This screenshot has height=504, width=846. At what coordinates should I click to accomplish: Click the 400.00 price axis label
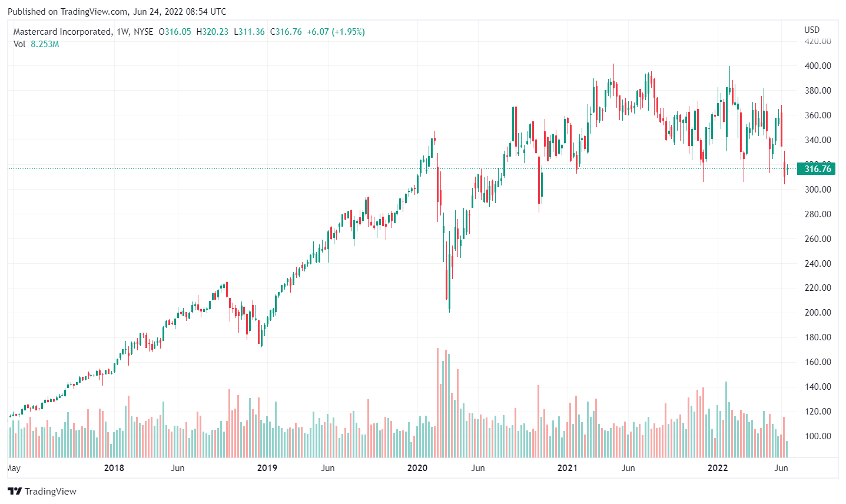click(x=818, y=66)
